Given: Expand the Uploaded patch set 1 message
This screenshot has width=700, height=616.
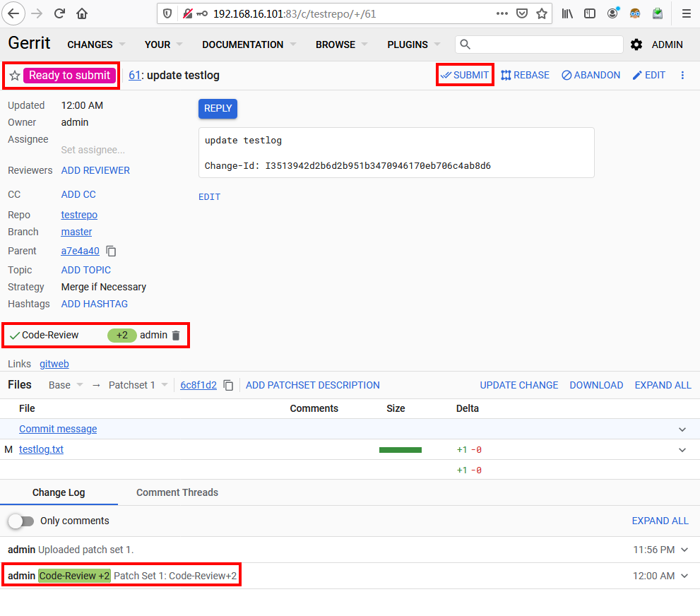Looking at the screenshot, I should click(684, 550).
